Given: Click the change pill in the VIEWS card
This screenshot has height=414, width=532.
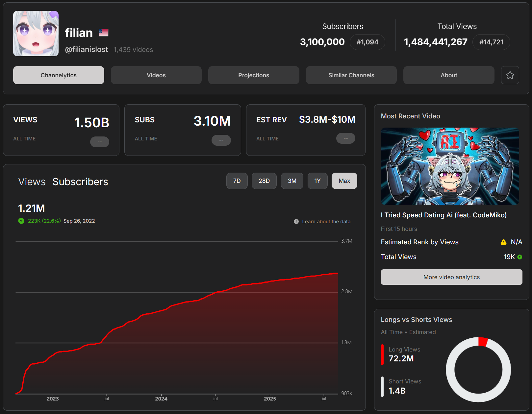Looking at the screenshot, I should click(x=100, y=142).
